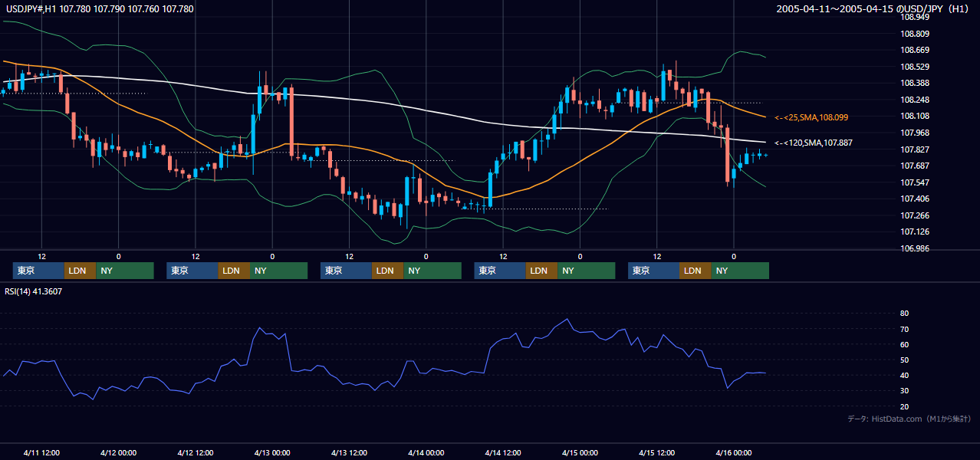Click the USDJPY#,H1 chart title text
This screenshot has height=460, width=980.
100,9
